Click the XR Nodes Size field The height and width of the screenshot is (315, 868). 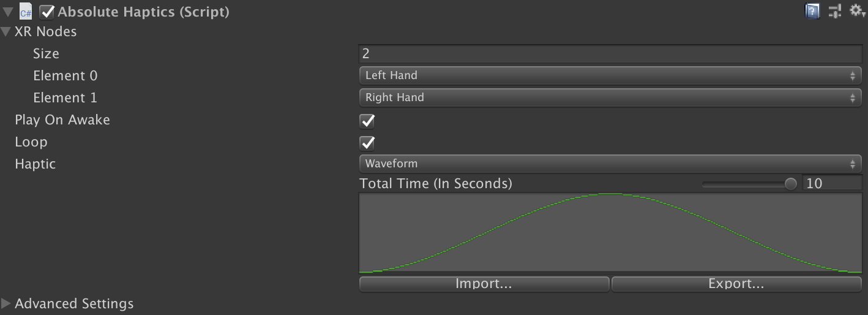tap(610, 53)
